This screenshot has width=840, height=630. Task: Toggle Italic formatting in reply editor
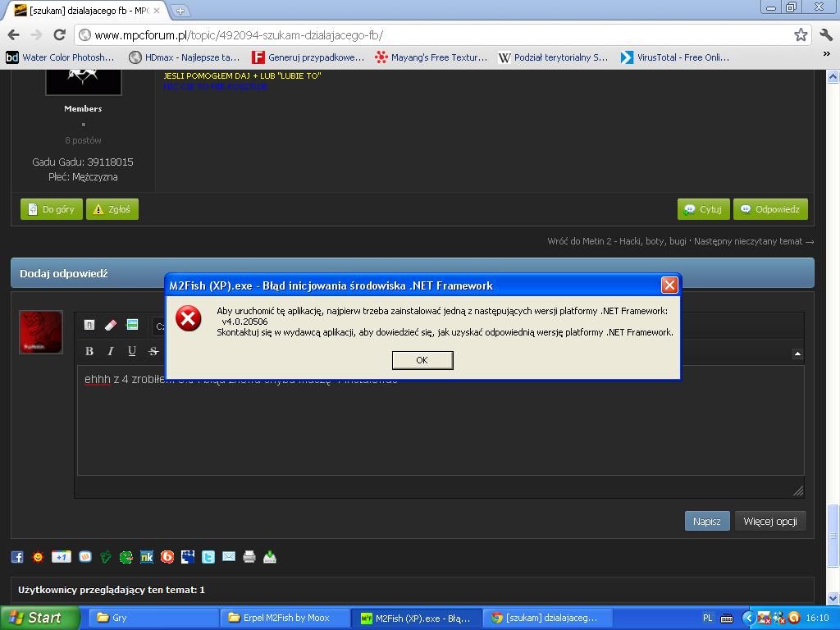coord(111,351)
